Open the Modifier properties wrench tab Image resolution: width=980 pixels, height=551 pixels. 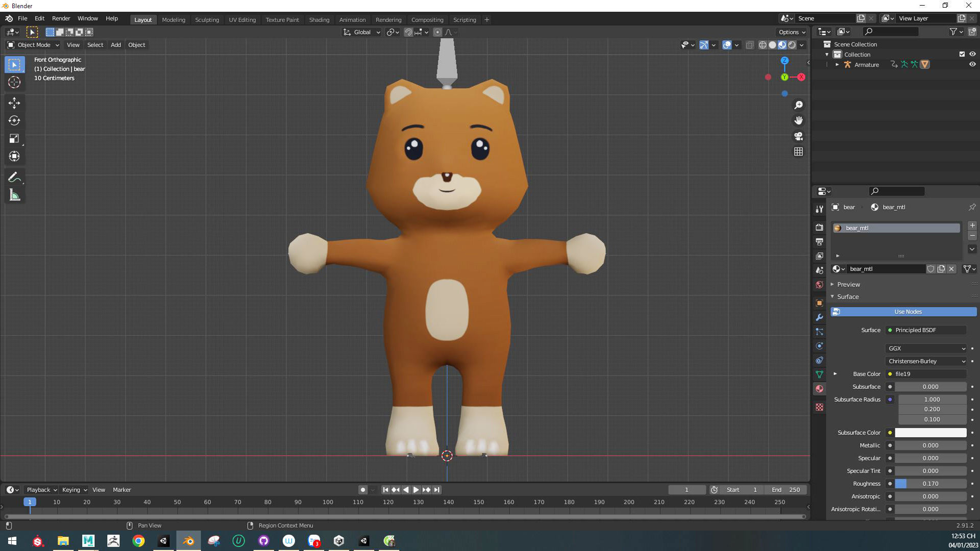pyautogui.click(x=819, y=317)
